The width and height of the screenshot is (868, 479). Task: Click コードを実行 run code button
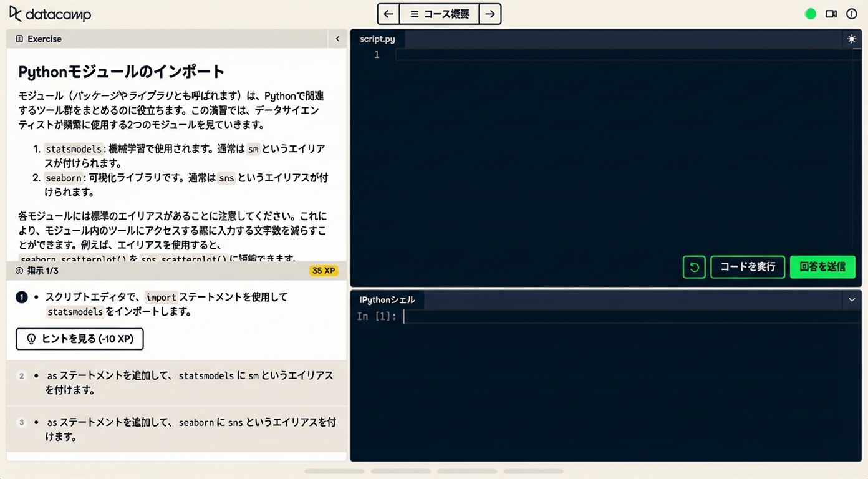(x=748, y=267)
